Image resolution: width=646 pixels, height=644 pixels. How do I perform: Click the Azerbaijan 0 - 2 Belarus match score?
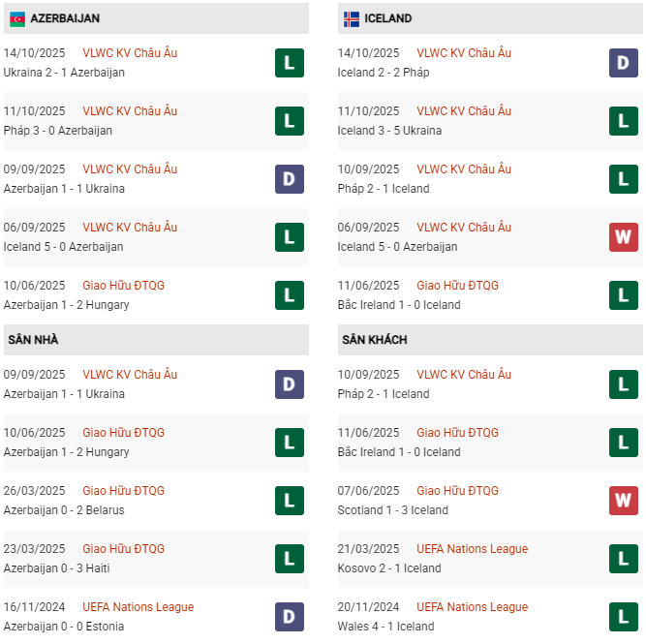point(64,510)
